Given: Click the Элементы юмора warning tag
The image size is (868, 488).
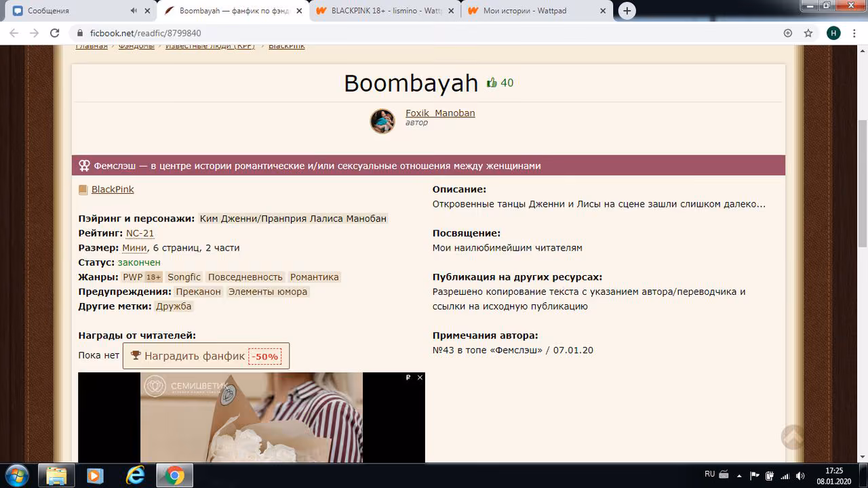Looking at the screenshot, I should 268,291.
